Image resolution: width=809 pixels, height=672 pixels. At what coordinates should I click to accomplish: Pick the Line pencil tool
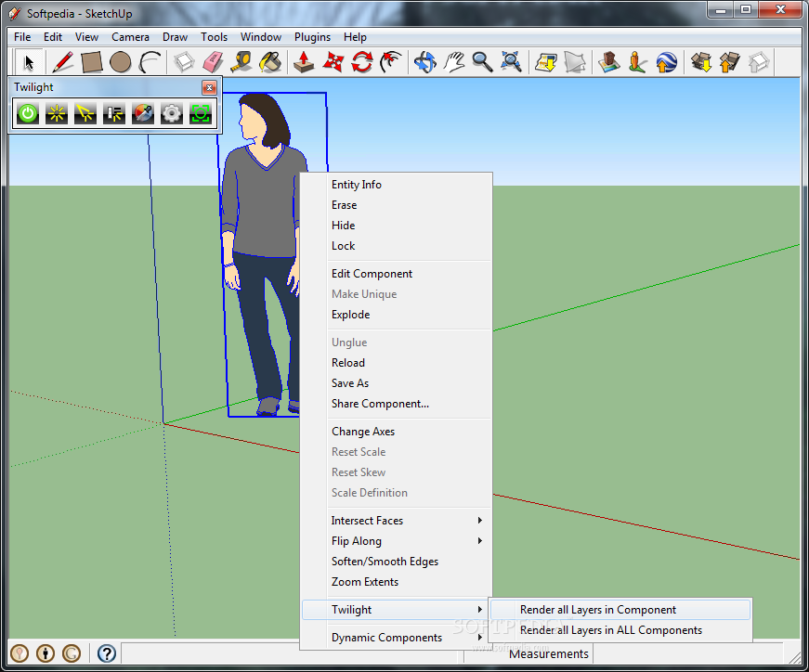[63, 62]
